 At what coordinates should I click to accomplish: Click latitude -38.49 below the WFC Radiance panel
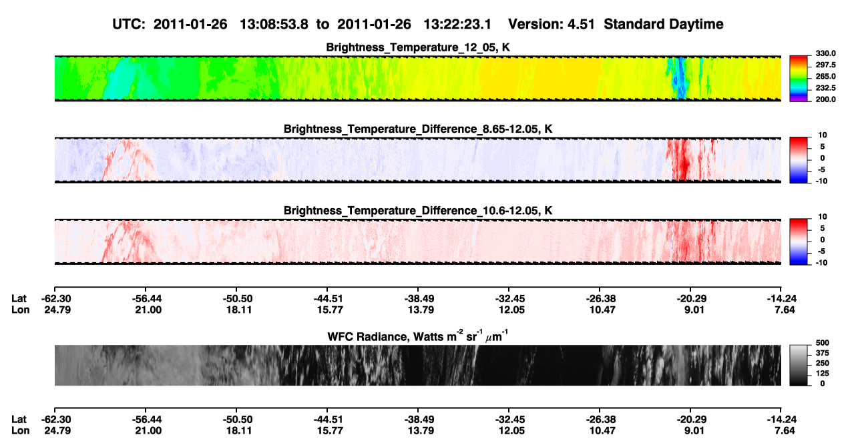pyautogui.click(x=418, y=420)
